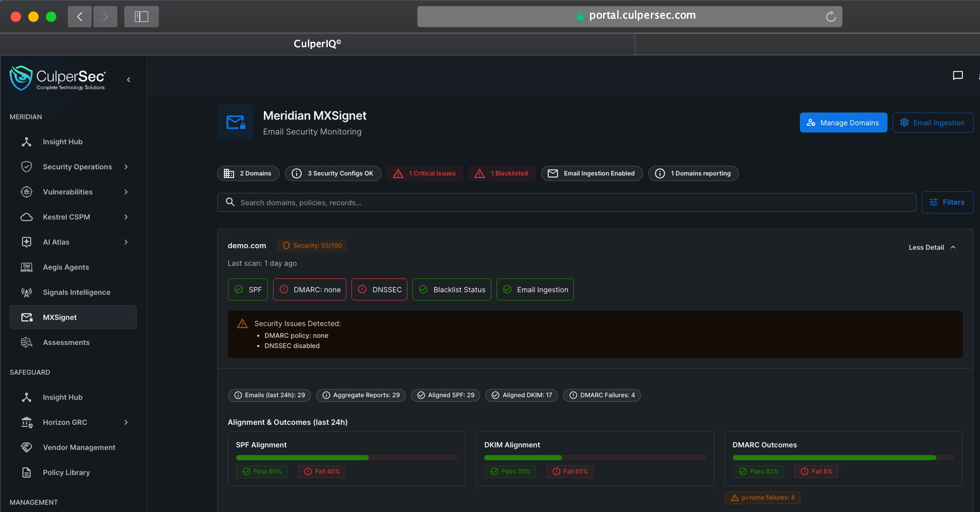Select the CulperIQ browser tab

point(317,44)
